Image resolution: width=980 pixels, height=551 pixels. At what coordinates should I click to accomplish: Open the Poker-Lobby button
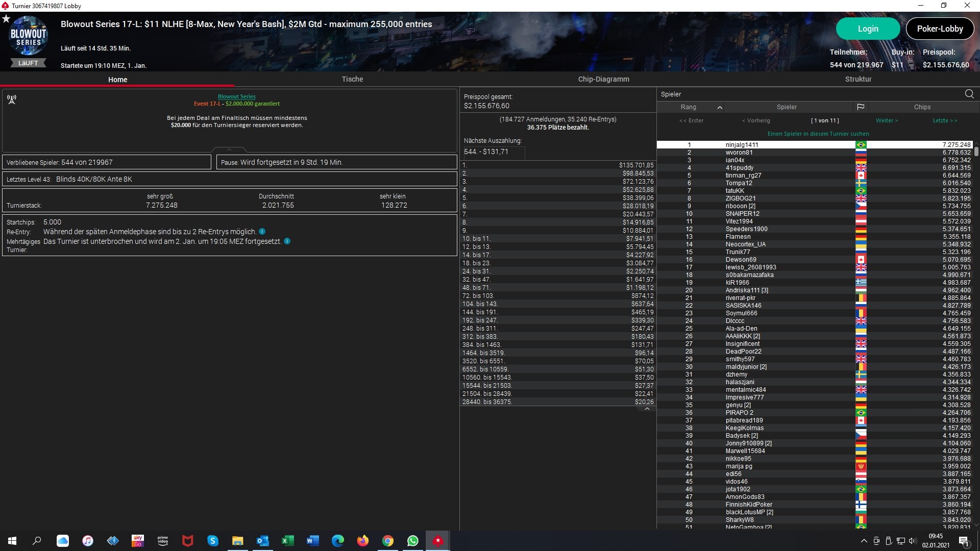(x=940, y=29)
